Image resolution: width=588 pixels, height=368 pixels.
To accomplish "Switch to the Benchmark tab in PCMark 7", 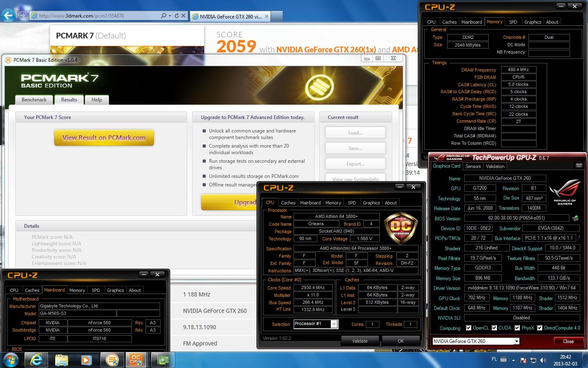I will coord(34,100).
